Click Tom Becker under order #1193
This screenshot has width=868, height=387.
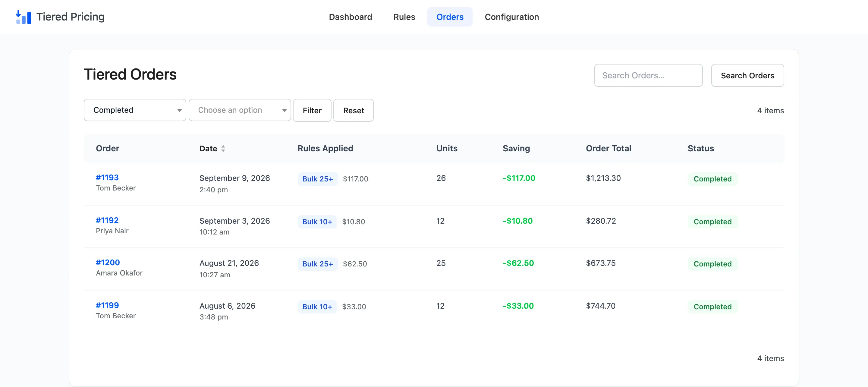[116, 188]
